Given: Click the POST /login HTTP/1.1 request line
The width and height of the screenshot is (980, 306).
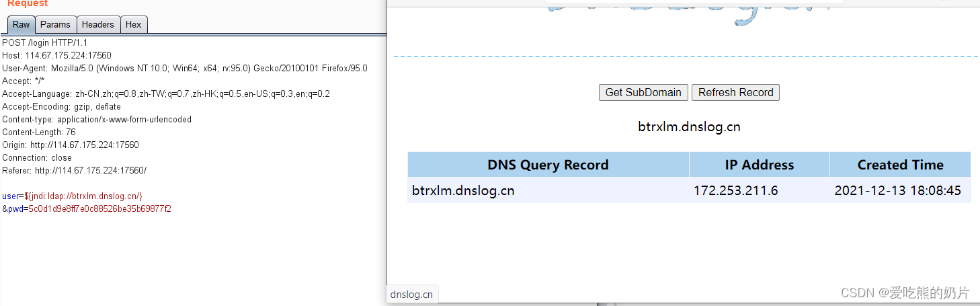Looking at the screenshot, I should pos(45,43).
